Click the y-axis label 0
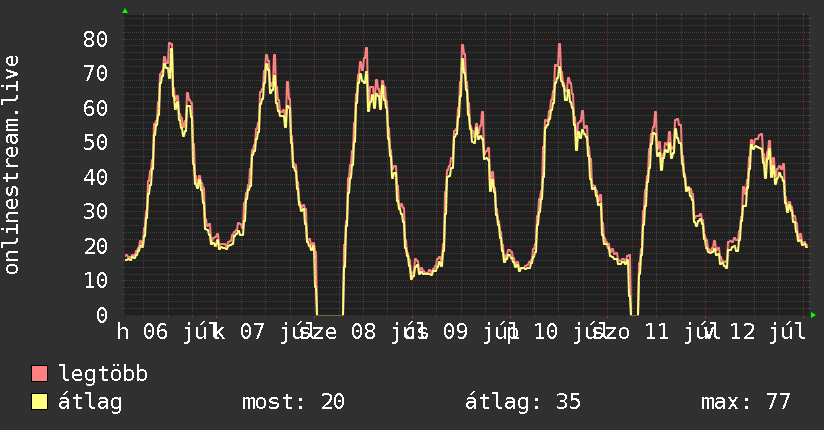Screen dimensions: 824x430 pos(102,315)
